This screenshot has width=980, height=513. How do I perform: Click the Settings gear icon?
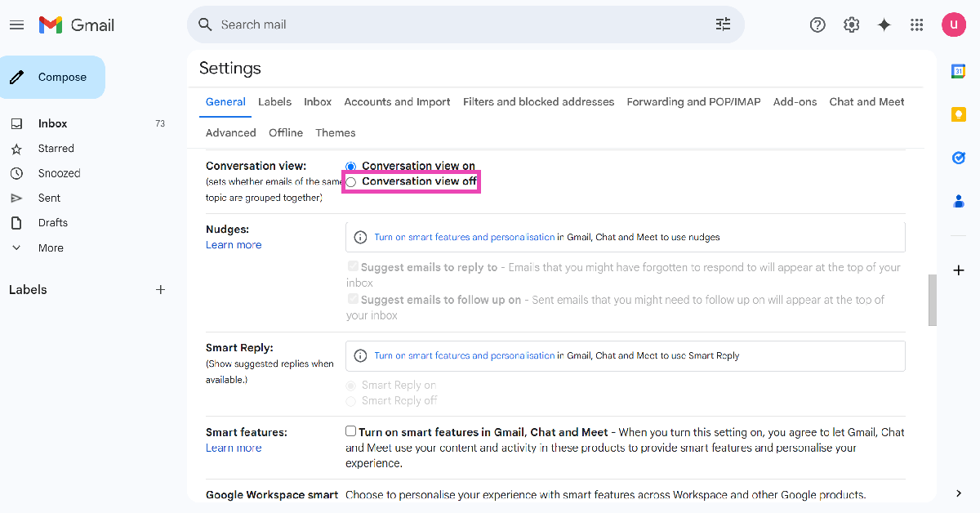(x=851, y=25)
